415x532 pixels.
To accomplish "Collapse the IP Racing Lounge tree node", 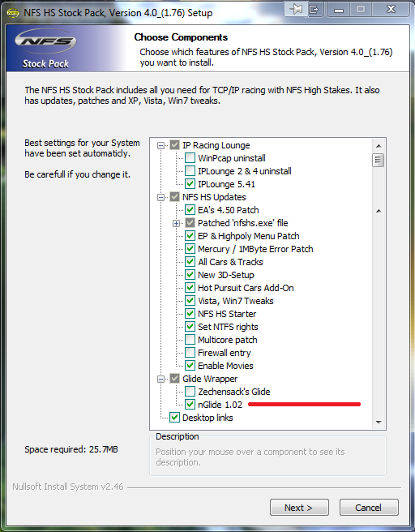I will click(x=160, y=145).
